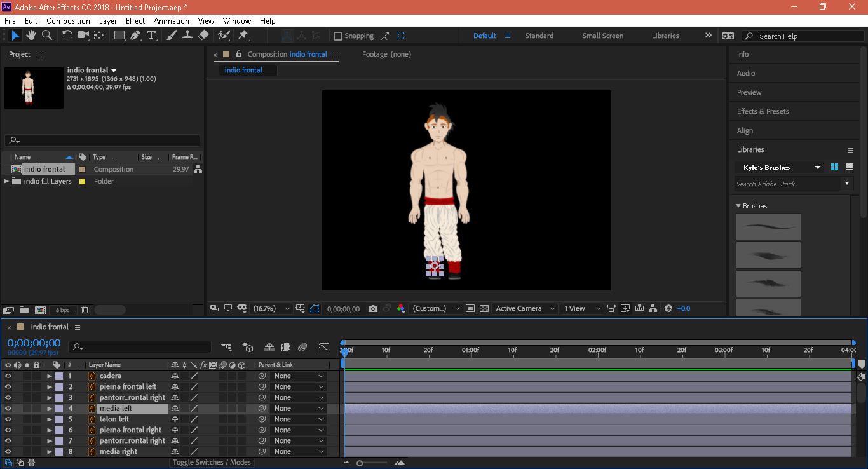Viewport: 868px width, 469px height.
Task: Select the Hand tool
Action: (x=31, y=36)
